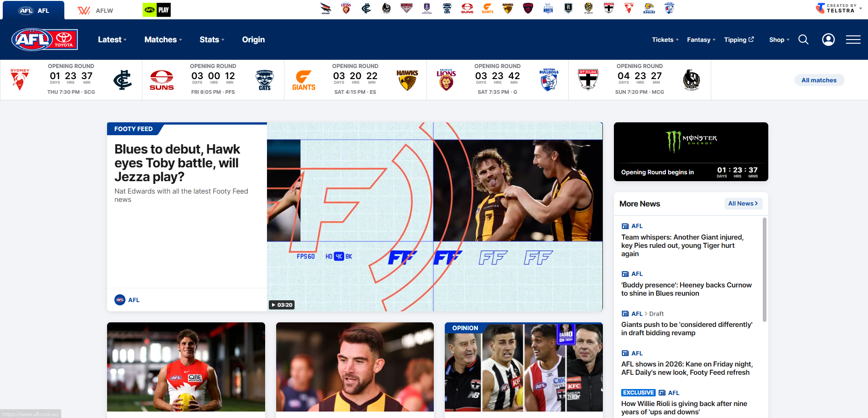Viewport: 868px width, 418px height.
Task: Switch to the AFL site tab
Action: [34, 10]
